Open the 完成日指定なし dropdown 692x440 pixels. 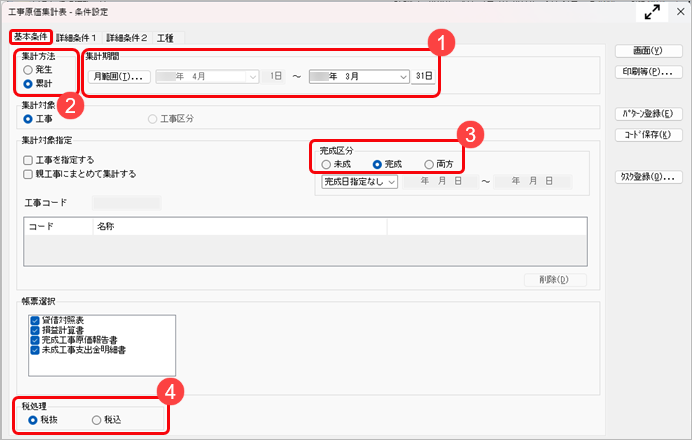coord(391,182)
